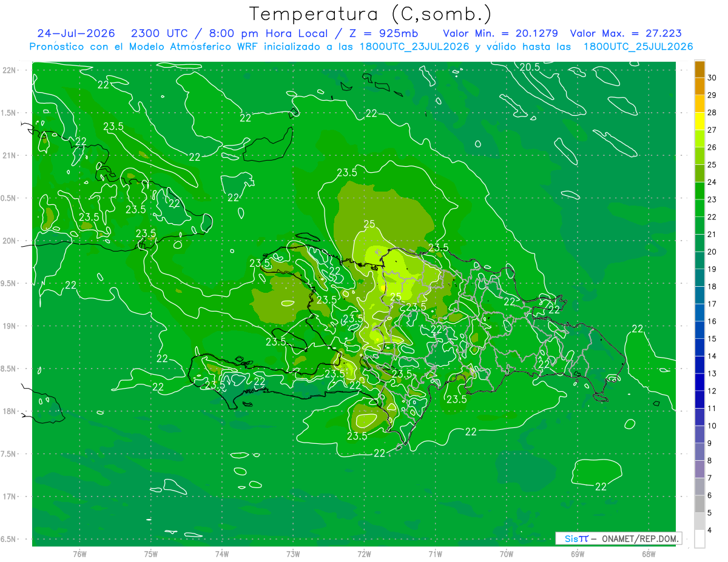Click 'Pronóstico con el Modelo Atmósferico WRF' text
The width and height of the screenshot is (728, 562).
coord(144,47)
